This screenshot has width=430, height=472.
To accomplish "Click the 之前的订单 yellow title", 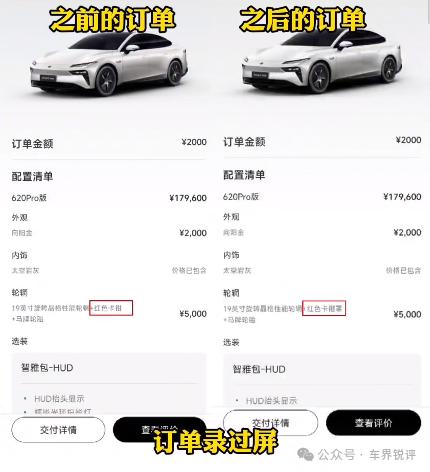I will tap(112, 20).
